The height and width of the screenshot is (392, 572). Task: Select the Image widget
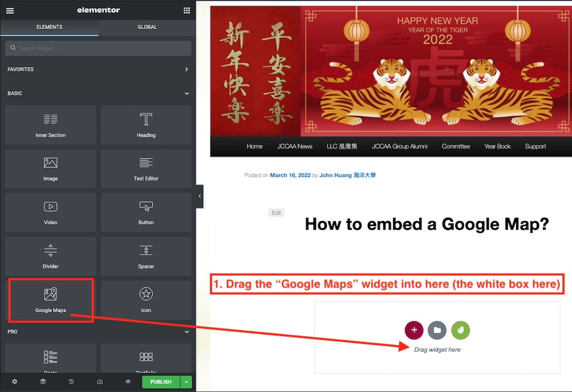[51, 169]
